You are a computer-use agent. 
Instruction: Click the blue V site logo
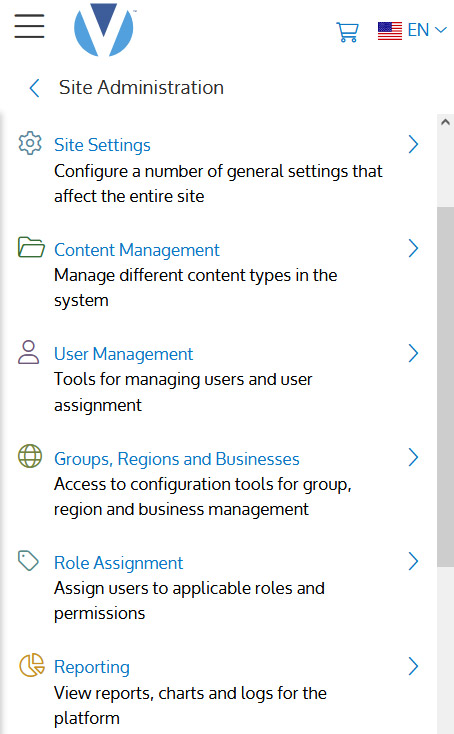coord(104,29)
